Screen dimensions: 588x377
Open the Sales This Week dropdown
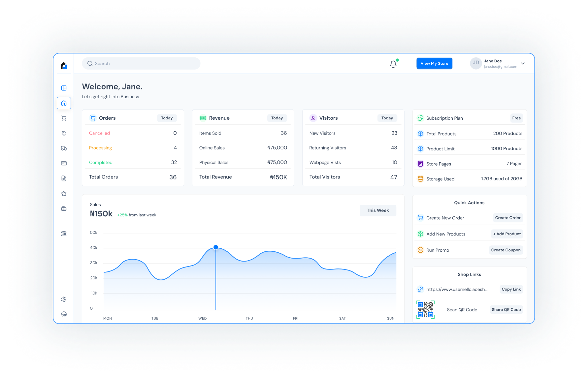tap(378, 210)
